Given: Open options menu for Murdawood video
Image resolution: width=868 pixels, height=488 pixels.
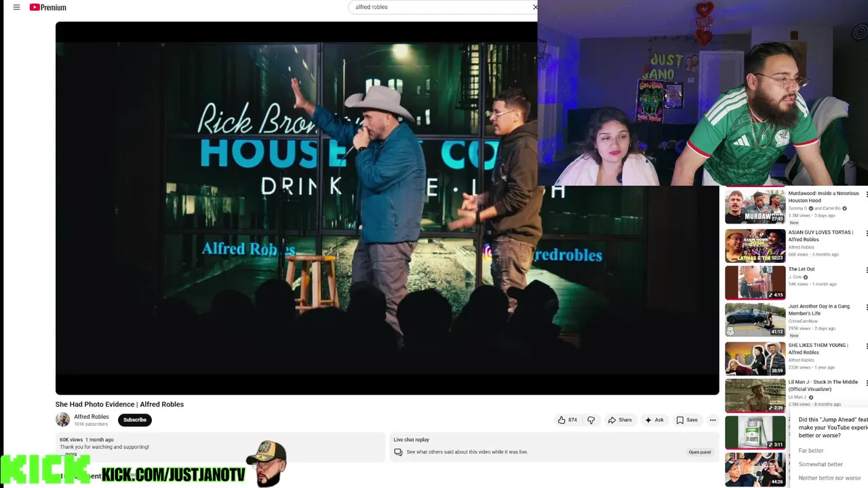Looking at the screenshot, I should [866, 195].
